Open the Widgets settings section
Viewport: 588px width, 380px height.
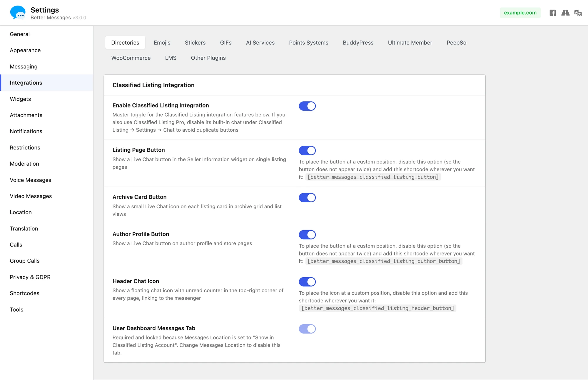[46, 99]
